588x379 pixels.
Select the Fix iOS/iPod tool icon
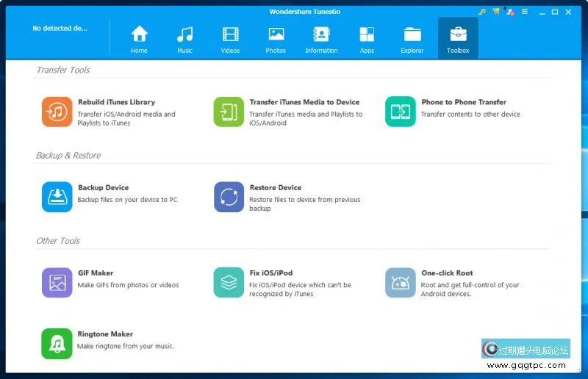[228, 282]
